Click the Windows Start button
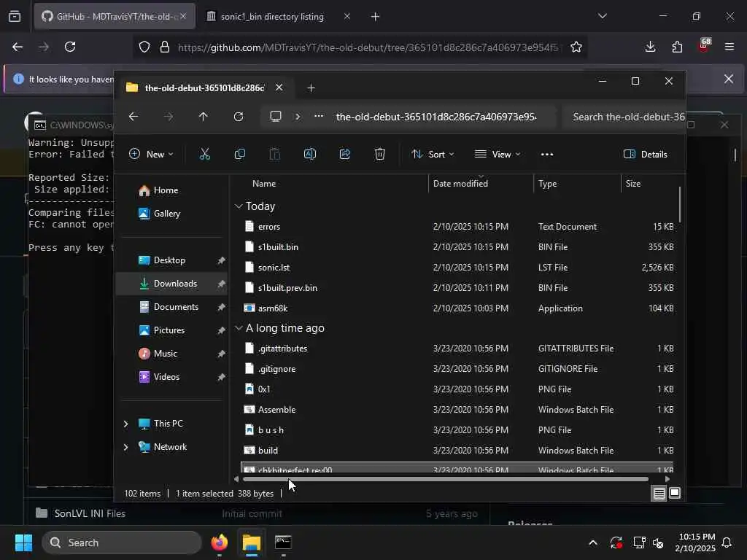Image resolution: width=747 pixels, height=560 pixels. click(x=23, y=542)
